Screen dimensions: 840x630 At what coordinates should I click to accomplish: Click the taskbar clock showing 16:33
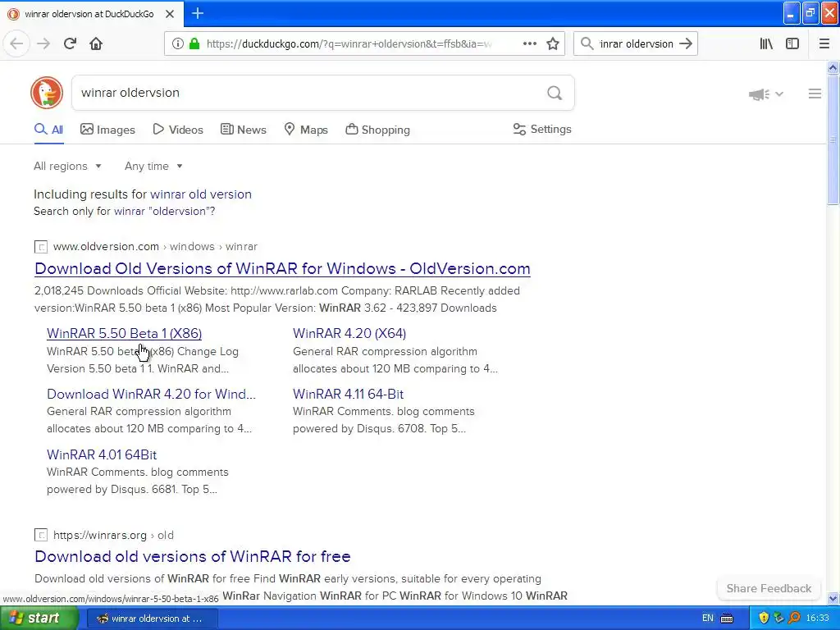(818, 619)
